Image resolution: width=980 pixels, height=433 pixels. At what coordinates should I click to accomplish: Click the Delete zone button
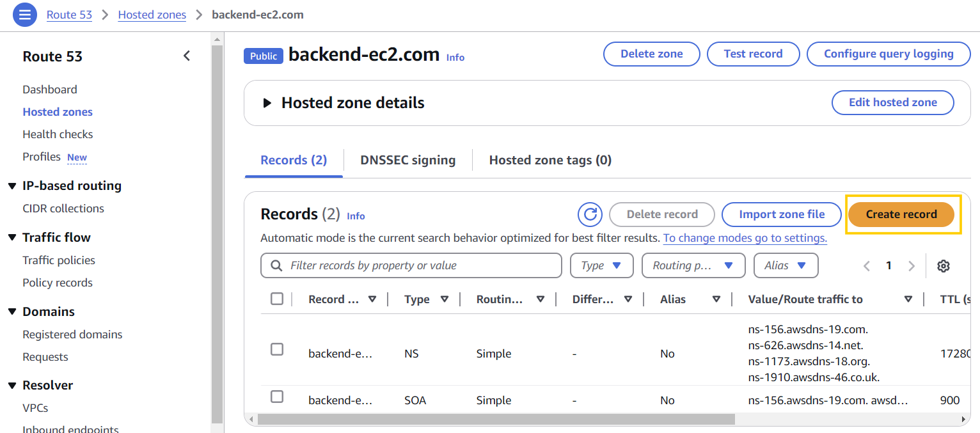(652, 54)
